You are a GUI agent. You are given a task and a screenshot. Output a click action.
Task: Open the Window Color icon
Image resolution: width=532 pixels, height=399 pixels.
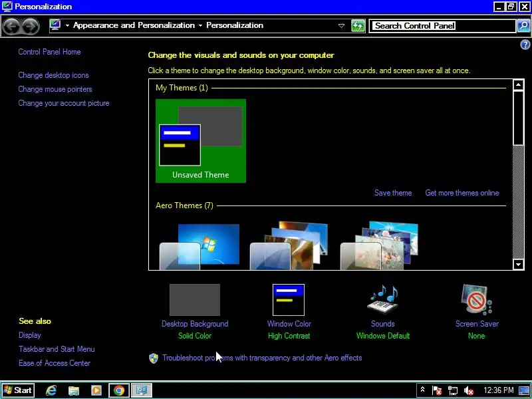[289, 300]
